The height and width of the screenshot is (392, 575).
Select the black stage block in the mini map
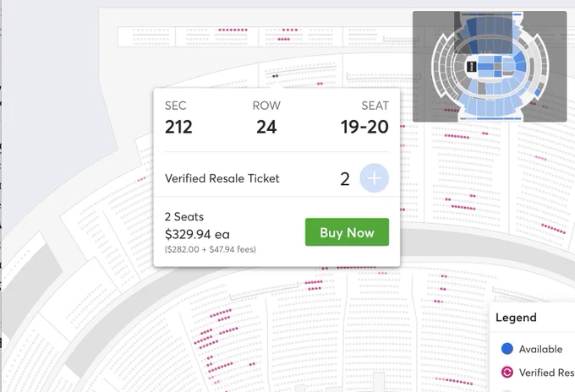(471, 67)
